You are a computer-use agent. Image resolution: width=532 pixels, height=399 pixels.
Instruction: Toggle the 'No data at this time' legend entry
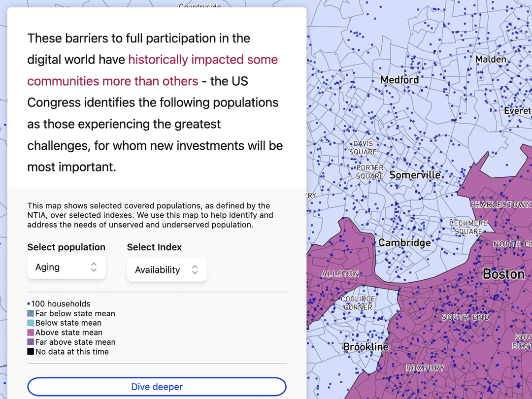click(71, 352)
